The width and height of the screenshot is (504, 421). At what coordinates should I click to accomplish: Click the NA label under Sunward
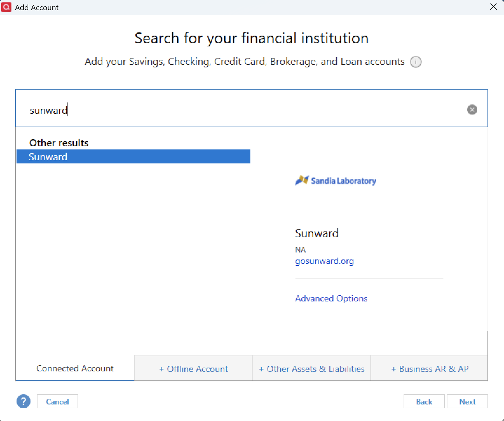(x=300, y=250)
